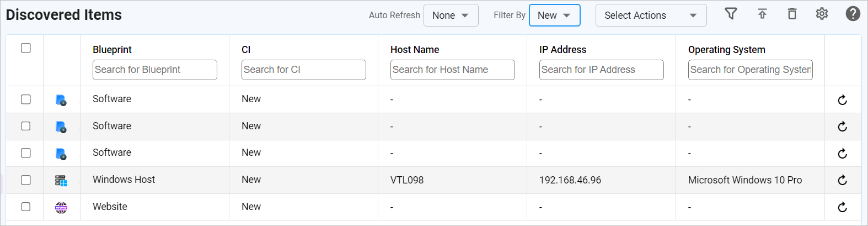Click refresh icon for Website row
Screen dimensions: 868x226
tap(842, 207)
